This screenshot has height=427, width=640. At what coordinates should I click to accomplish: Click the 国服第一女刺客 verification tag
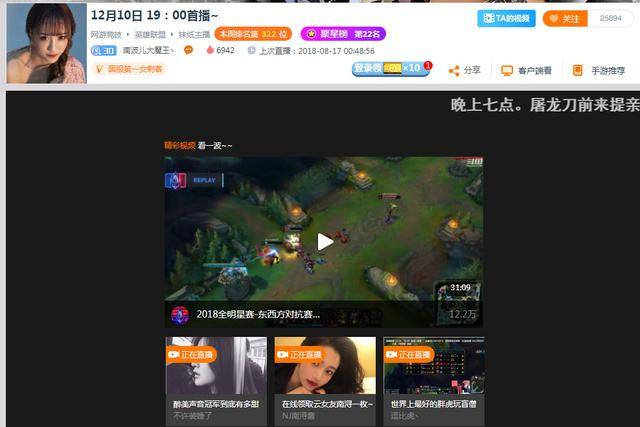tap(135, 69)
